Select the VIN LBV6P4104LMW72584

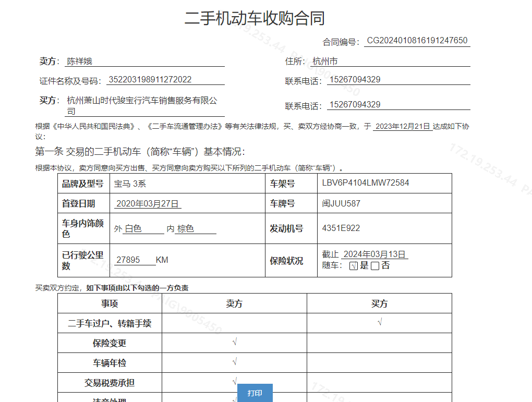pyautogui.click(x=366, y=183)
